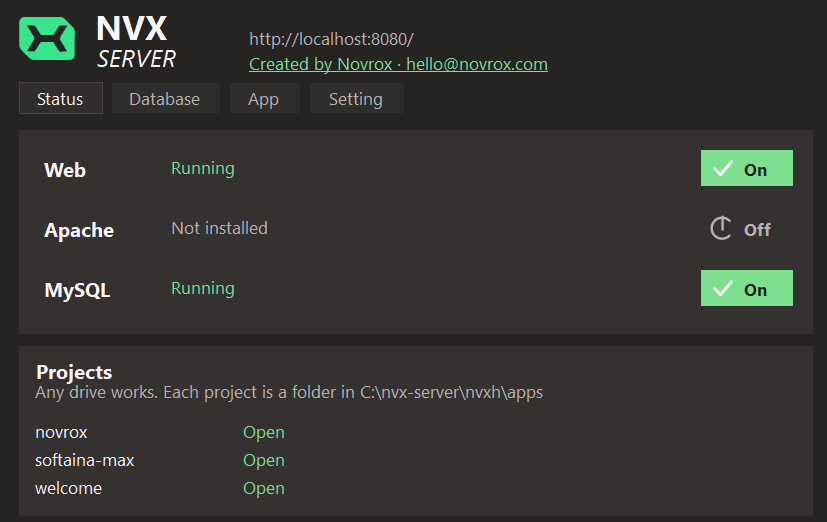827x522 pixels.
Task: Click the green NVX logo icon
Action: (47, 38)
